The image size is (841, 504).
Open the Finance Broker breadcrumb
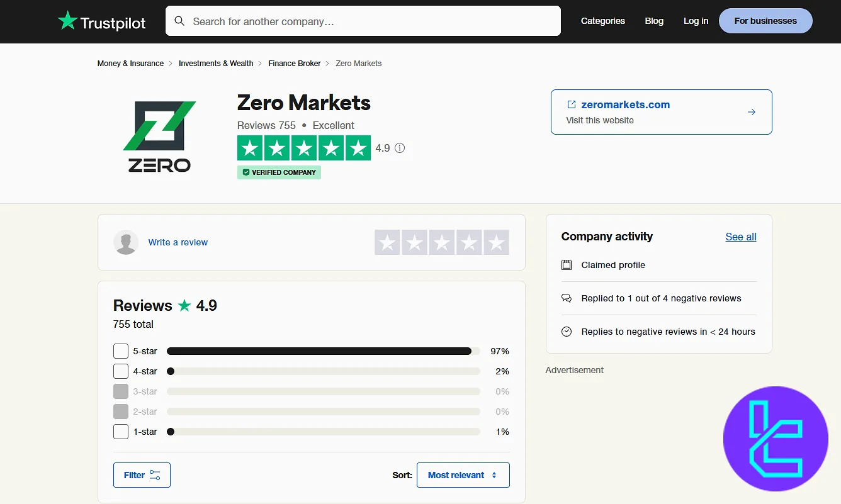295,64
